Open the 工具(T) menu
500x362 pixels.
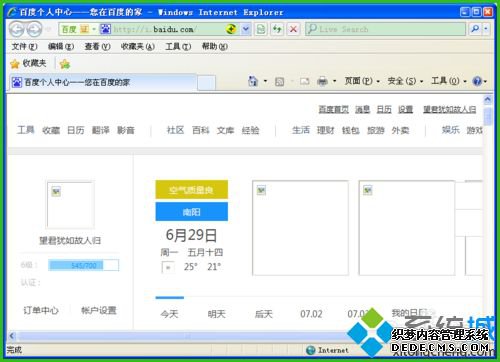[x=178, y=46]
